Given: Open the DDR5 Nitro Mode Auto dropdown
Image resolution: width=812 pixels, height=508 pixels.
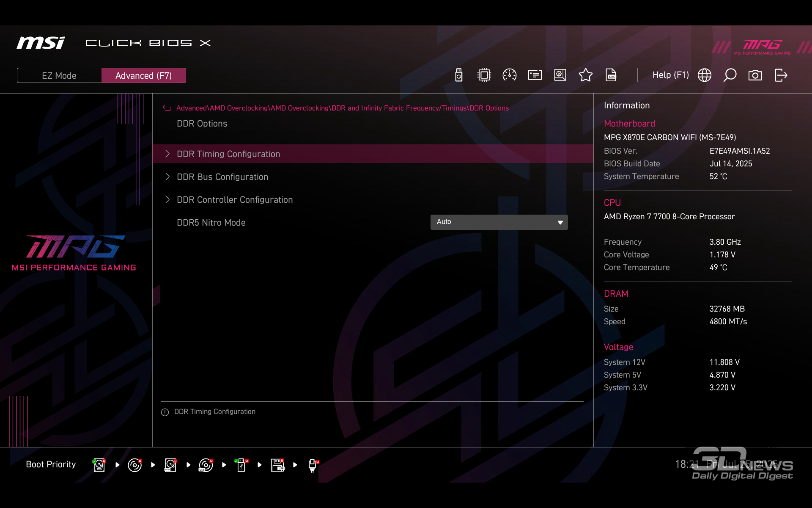Looking at the screenshot, I should click(499, 222).
